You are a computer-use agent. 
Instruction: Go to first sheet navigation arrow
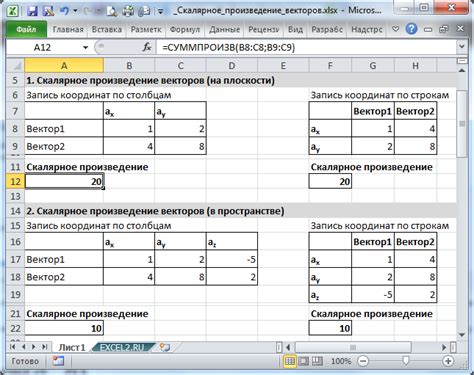click(x=13, y=347)
